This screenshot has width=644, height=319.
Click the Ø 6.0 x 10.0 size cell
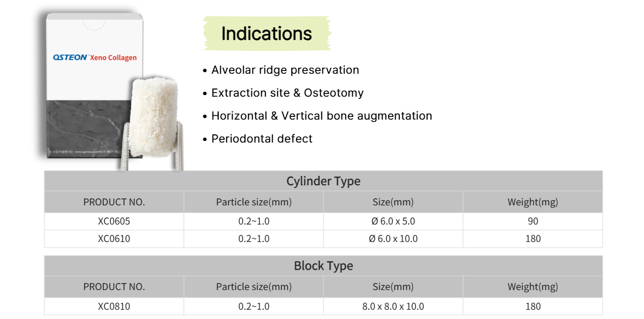[x=393, y=239]
